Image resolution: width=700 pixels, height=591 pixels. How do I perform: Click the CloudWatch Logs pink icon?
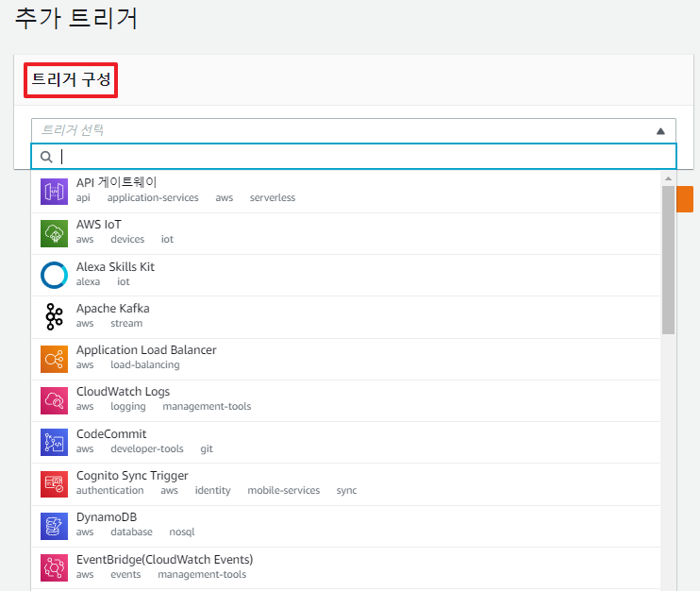click(x=54, y=400)
